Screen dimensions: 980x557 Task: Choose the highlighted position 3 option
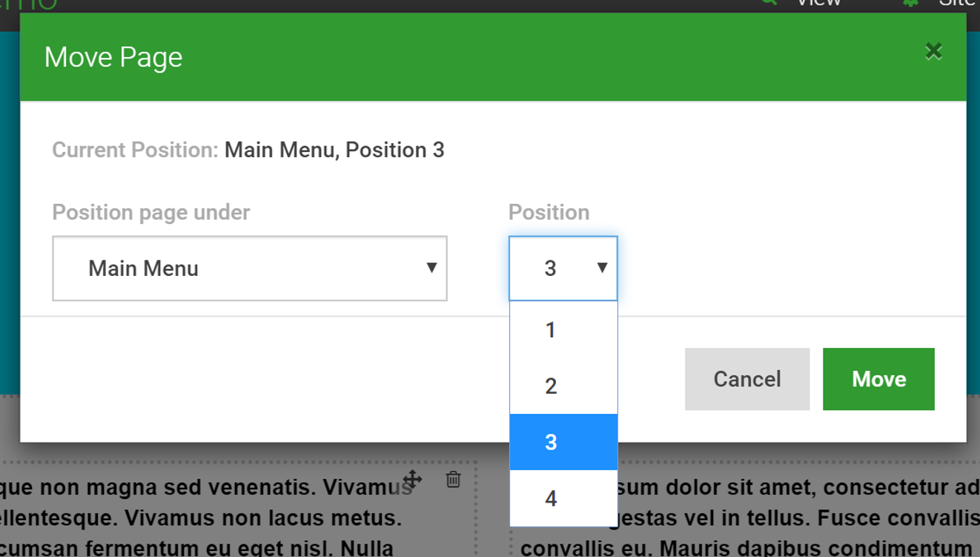(x=563, y=442)
